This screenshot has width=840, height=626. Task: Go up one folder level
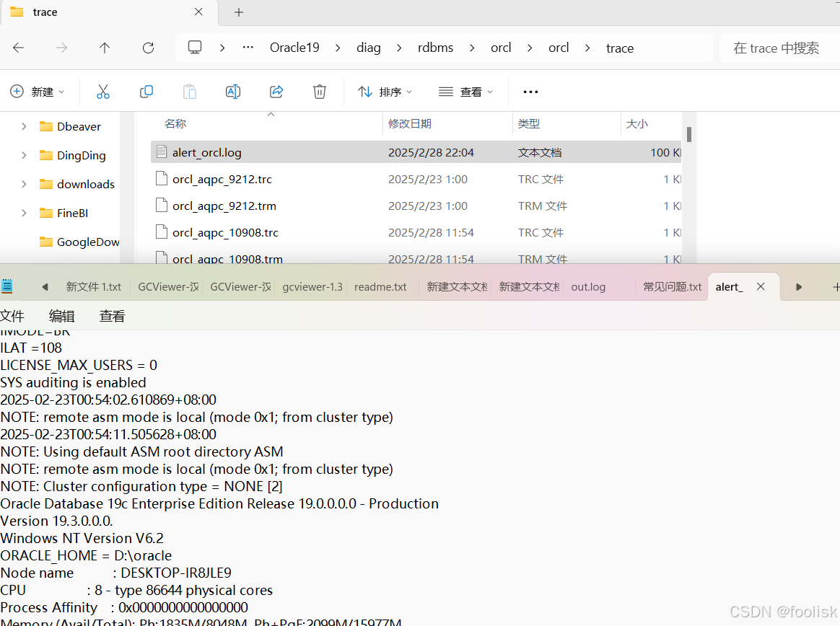click(105, 48)
